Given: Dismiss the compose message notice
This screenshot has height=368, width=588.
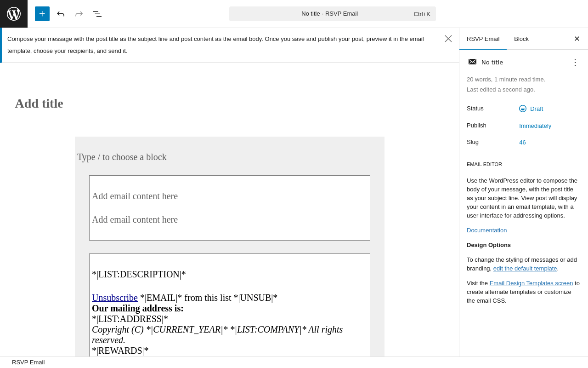Looking at the screenshot, I should click(x=448, y=39).
